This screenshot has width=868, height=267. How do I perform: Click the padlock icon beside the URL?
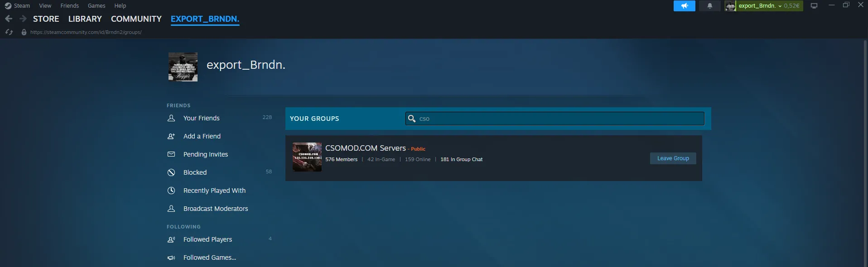[x=24, y=32]
